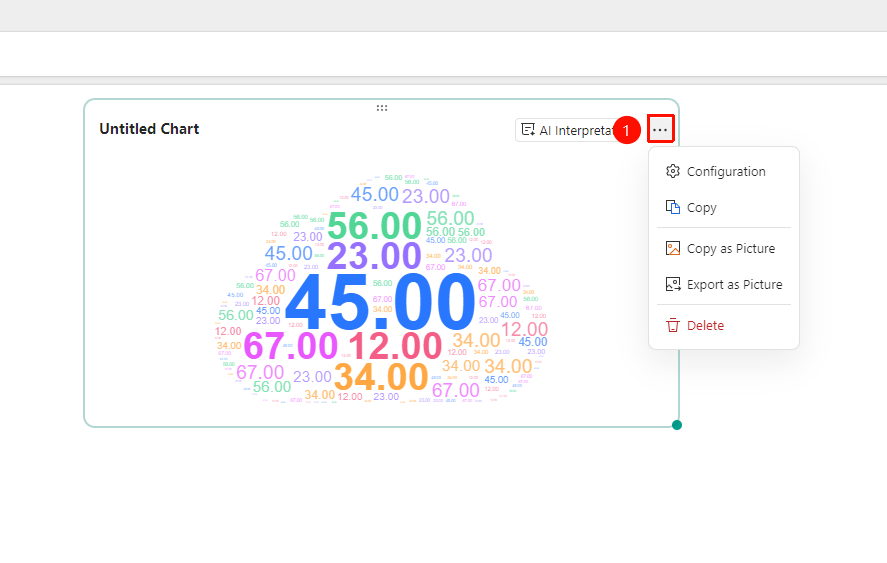Click the picture icon beside Copy as Picture
The width and height of the screenshot is (887, 563).
click(x=673, y=248)
